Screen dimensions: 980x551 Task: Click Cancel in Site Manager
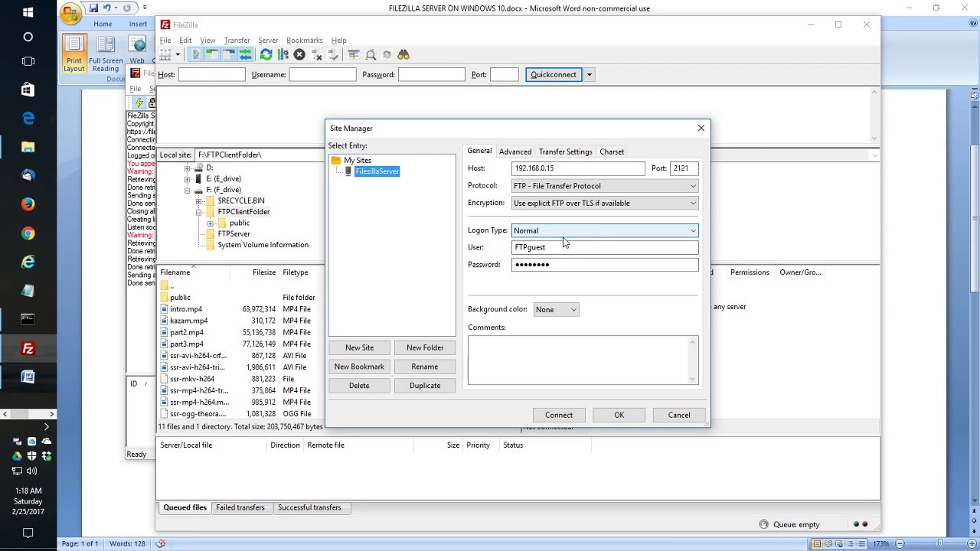click(679, 415)
